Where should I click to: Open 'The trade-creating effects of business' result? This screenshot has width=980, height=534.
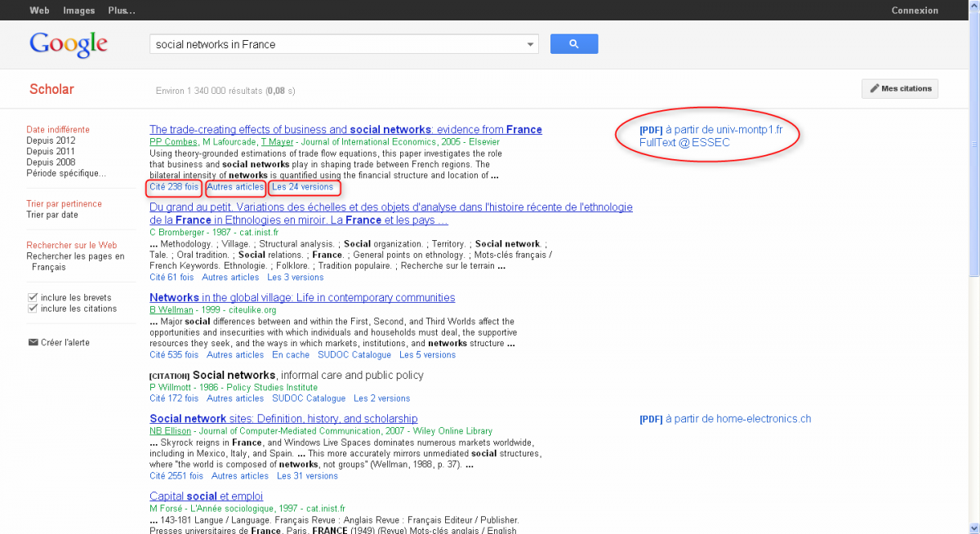(345, 130)
